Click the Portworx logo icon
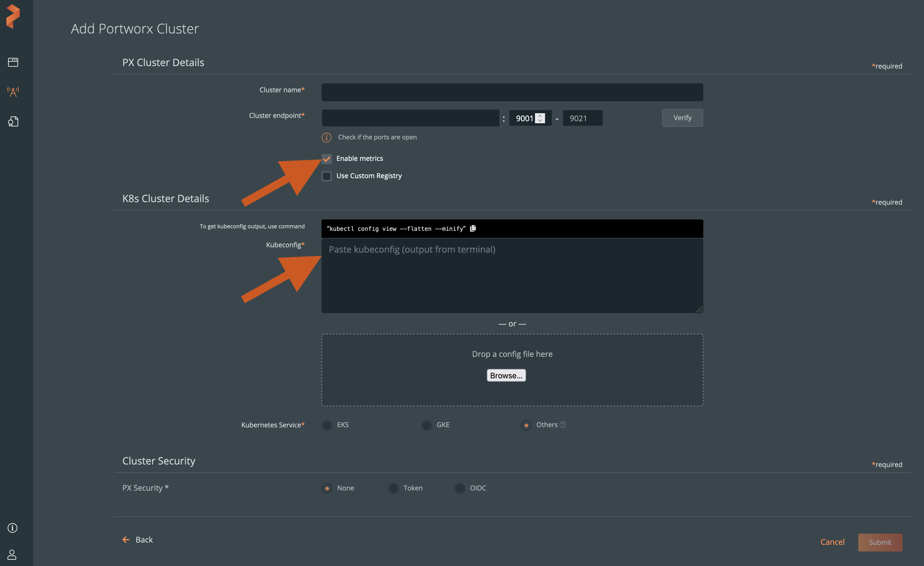Image resolution: width=924 pixels, height=566 pixels. 13,16
